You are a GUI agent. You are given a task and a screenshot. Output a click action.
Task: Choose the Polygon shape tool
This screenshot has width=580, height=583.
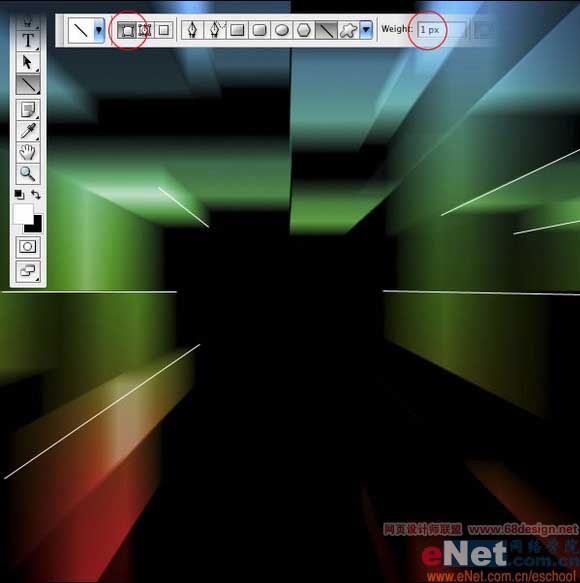[304, 30]
